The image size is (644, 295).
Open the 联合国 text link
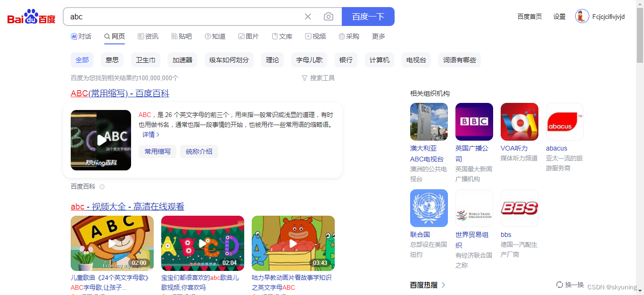[420, 235]
